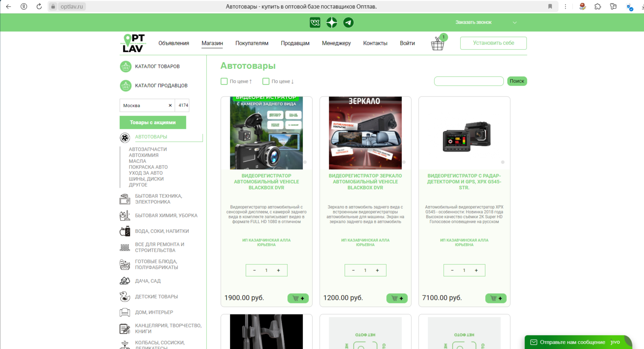Open the Объявления menu item
The width and height of the screenshot is (644, 349).
(174, 43)
